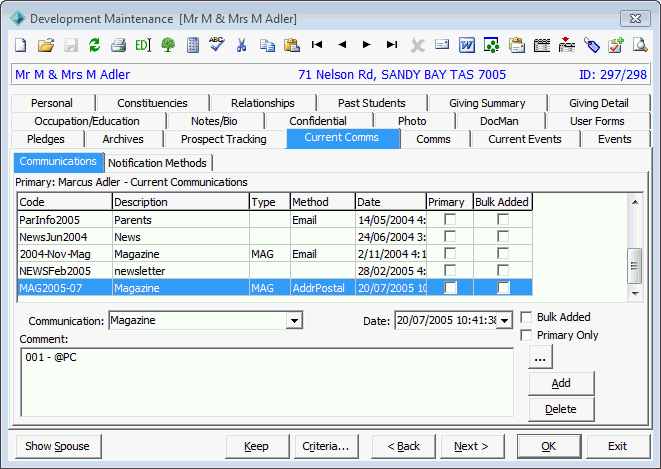Click into the Comment text box
Image resolution: width=661 pixels, height=469 pixels.
(267, 382)
